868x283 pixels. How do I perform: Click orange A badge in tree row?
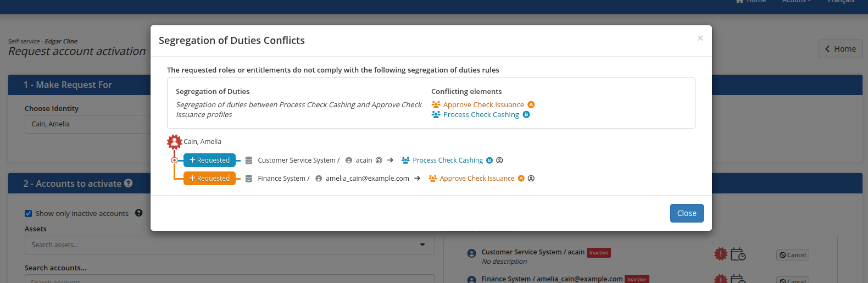pos(521,179)
